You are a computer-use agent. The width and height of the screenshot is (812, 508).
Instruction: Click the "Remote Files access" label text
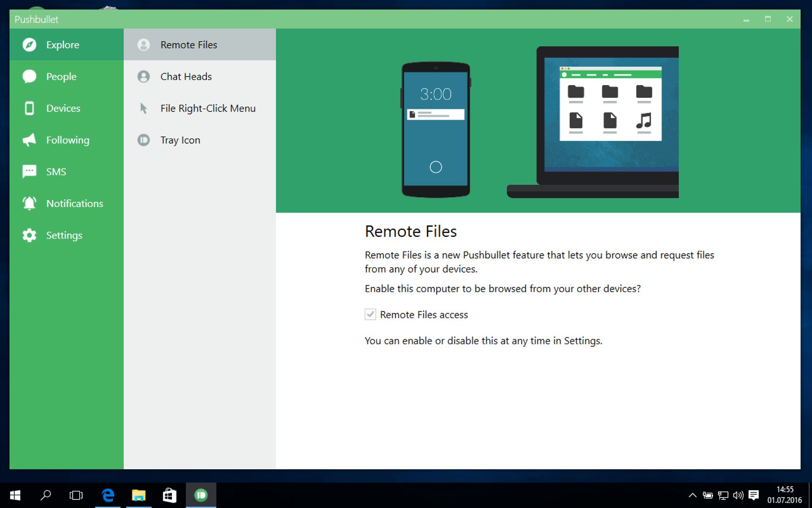pyautogui.click(x=424, y=315)
